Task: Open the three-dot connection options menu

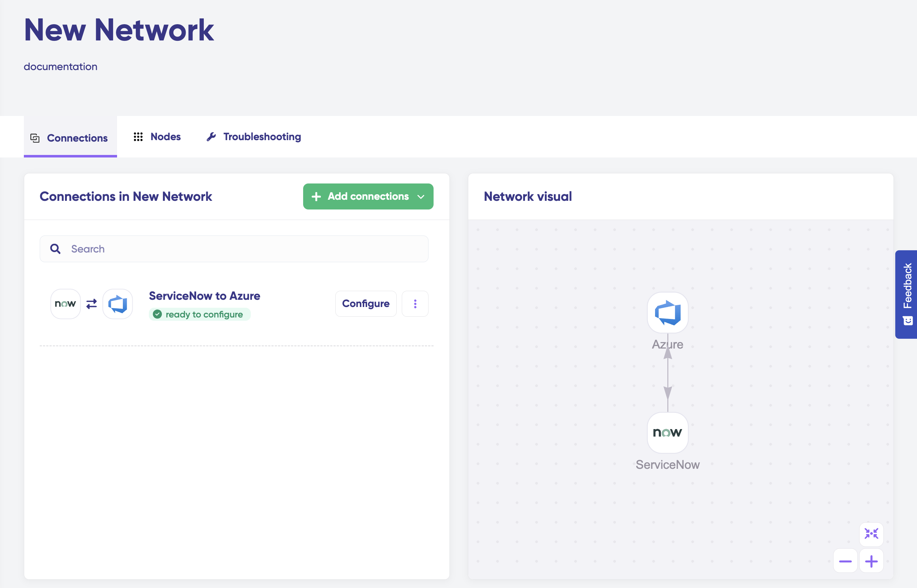Action: point(415,304)
